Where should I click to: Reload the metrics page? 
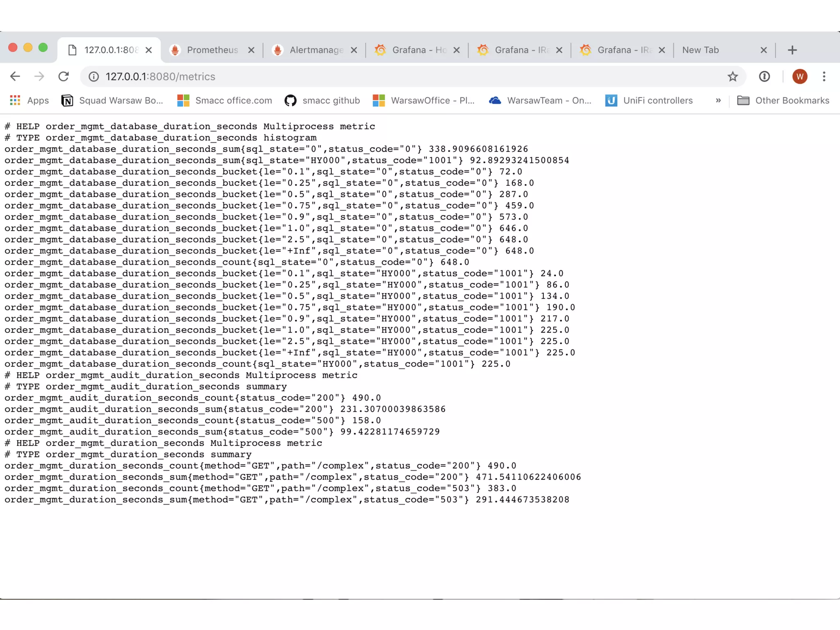pyautogui.click(x=63, y=76)
